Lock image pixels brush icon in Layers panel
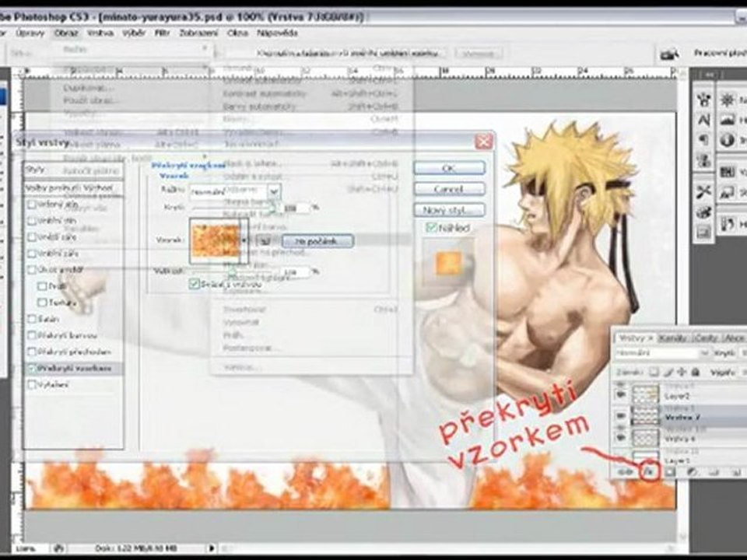This screenshot has height=560, width=747. coord(668,372)
